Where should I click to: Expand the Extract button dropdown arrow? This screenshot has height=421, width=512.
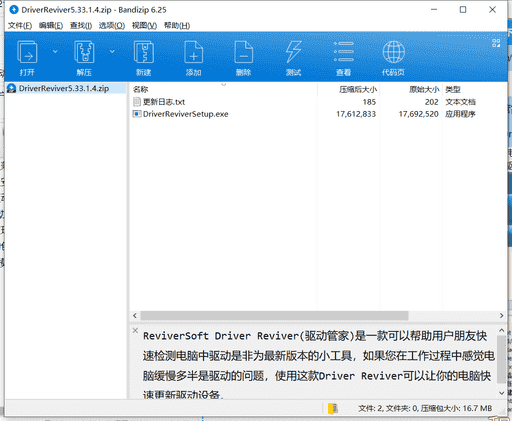coord(112,51)
